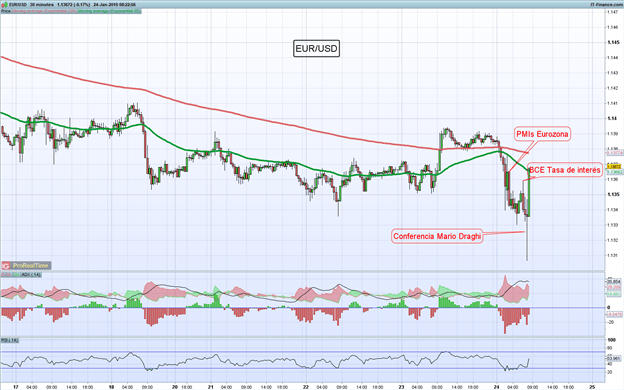Click the red/green chart icon before EUR/USD
The image size is (624, 390).
[x=5, y=5]
